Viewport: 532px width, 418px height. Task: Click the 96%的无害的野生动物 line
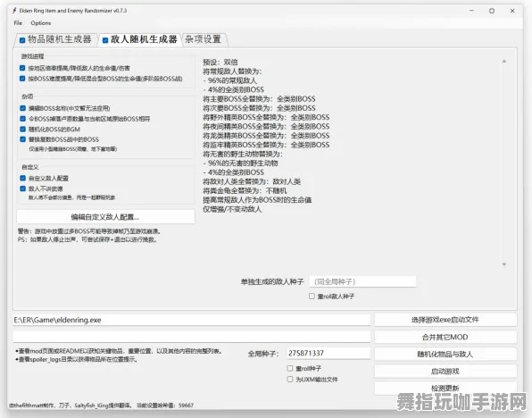(x=240, y=163)
